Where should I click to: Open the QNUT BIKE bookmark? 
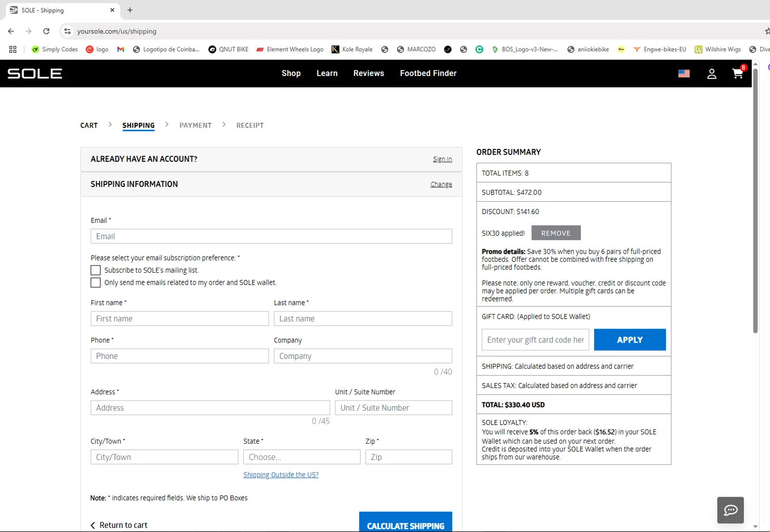pos(228,49)
